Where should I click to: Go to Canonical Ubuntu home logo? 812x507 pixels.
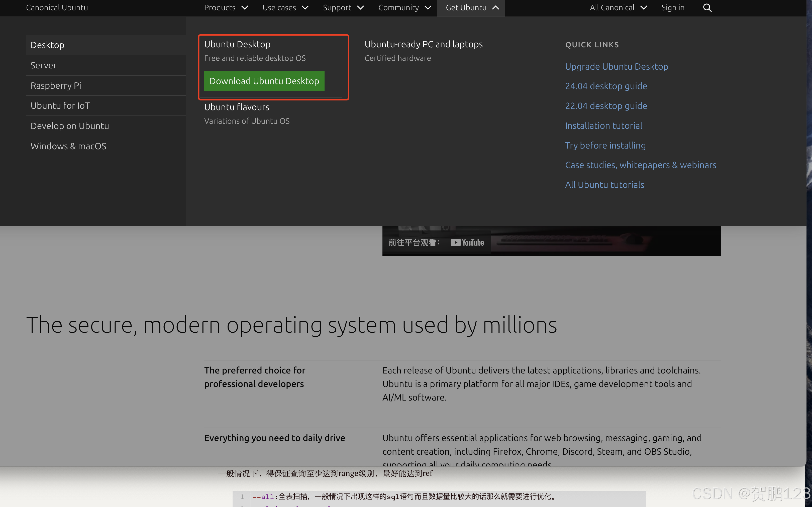(x=57, y=8)
